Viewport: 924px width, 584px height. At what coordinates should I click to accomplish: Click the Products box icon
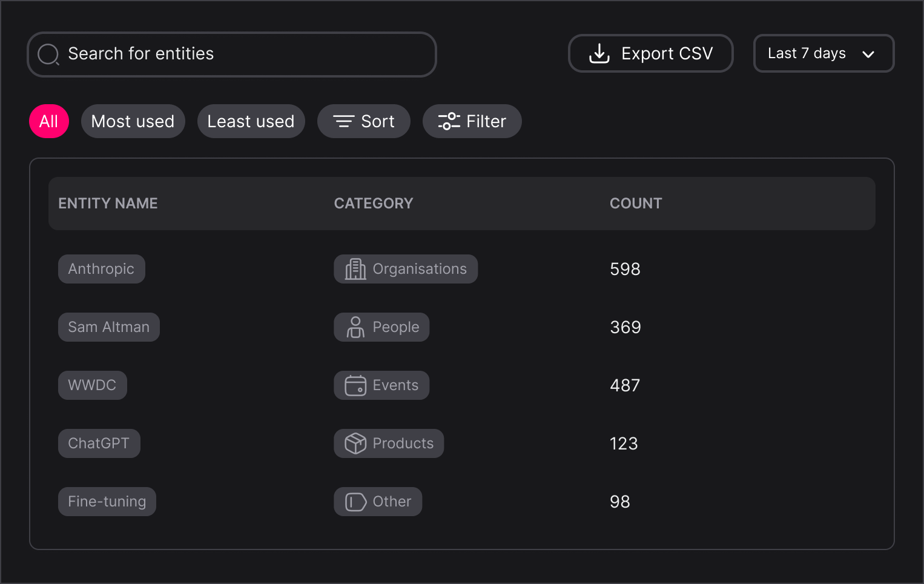pos(355,443)
